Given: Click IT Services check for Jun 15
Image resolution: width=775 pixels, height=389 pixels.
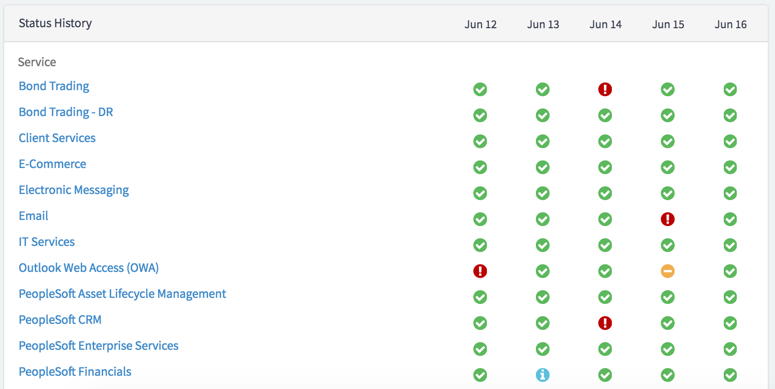Looking at the screenshot, I should coord(668,245).
